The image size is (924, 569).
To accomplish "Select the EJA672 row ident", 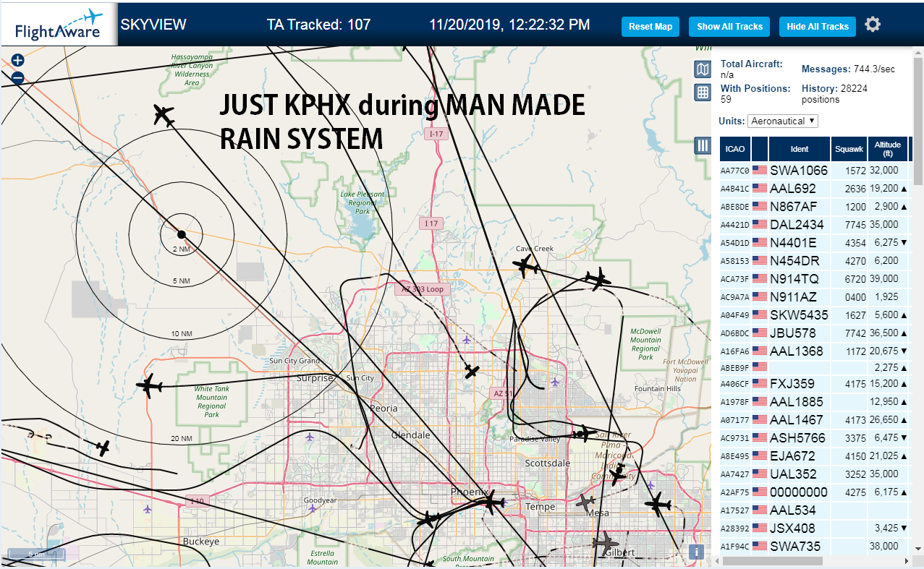I will 792,455.
